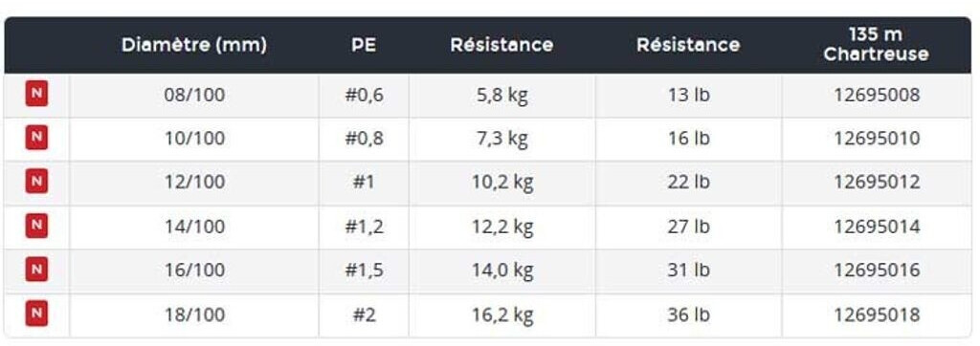980x346 pixels.
Task: Click the #1,5 PE value cell
Action: 364,271
